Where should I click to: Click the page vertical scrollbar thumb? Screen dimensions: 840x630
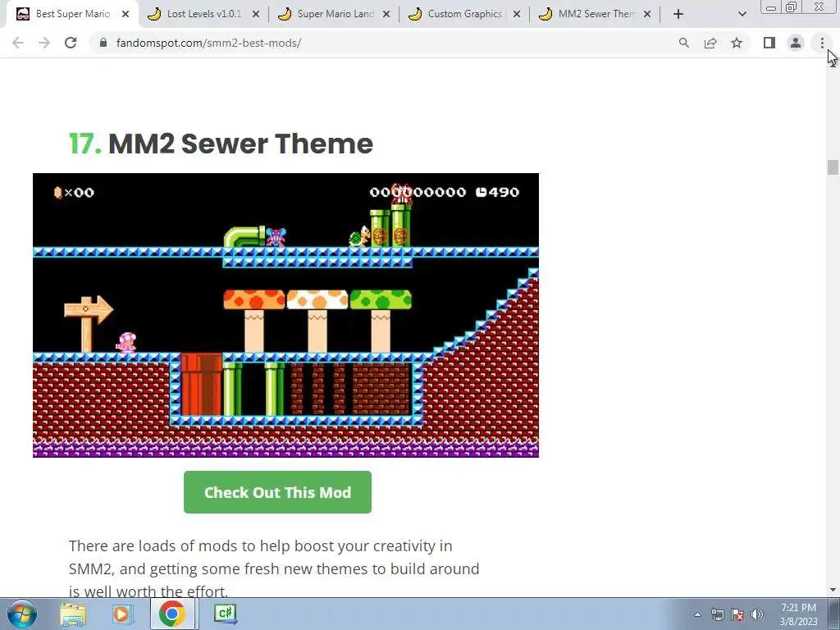click(x=833, y=167)
